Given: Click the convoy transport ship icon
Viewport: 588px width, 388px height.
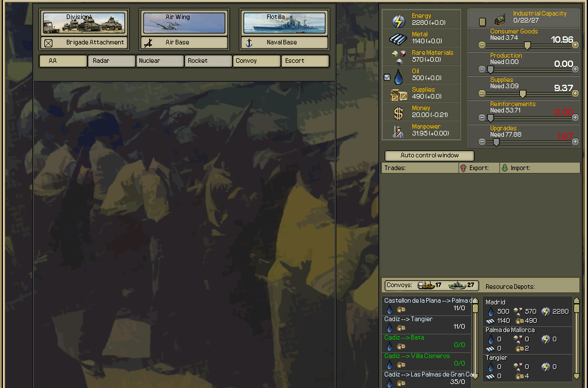Looking at the screenshot, I should tap(426, 285).
